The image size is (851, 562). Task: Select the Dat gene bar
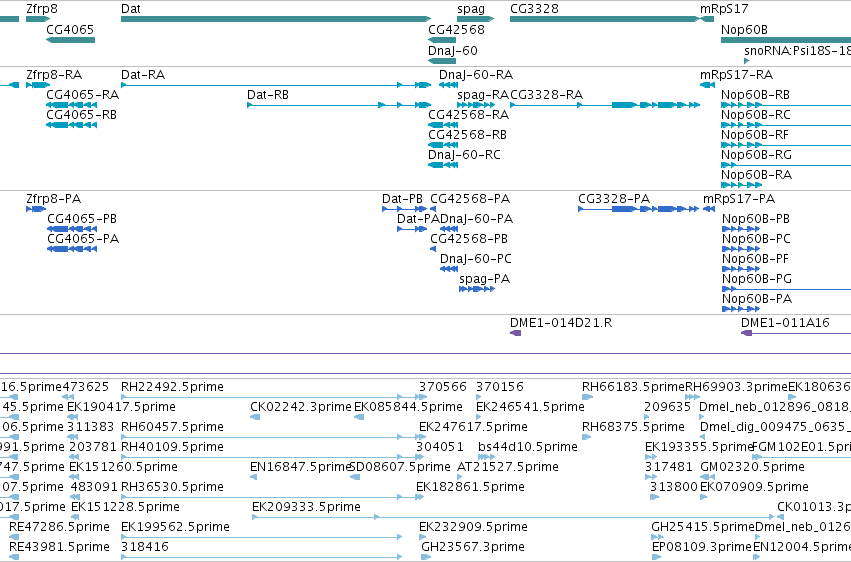(x=276, y=20)
